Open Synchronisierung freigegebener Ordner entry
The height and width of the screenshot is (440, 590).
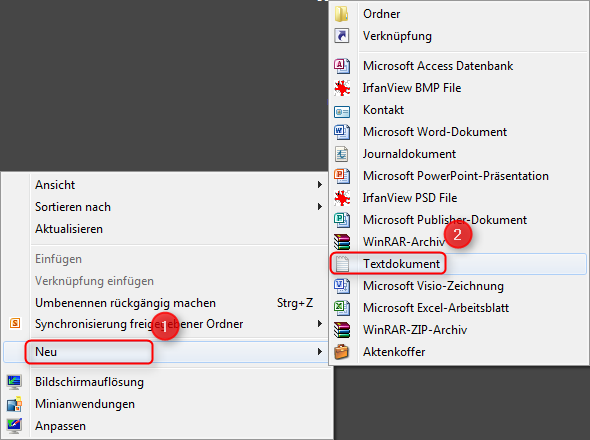pos(166,324)
